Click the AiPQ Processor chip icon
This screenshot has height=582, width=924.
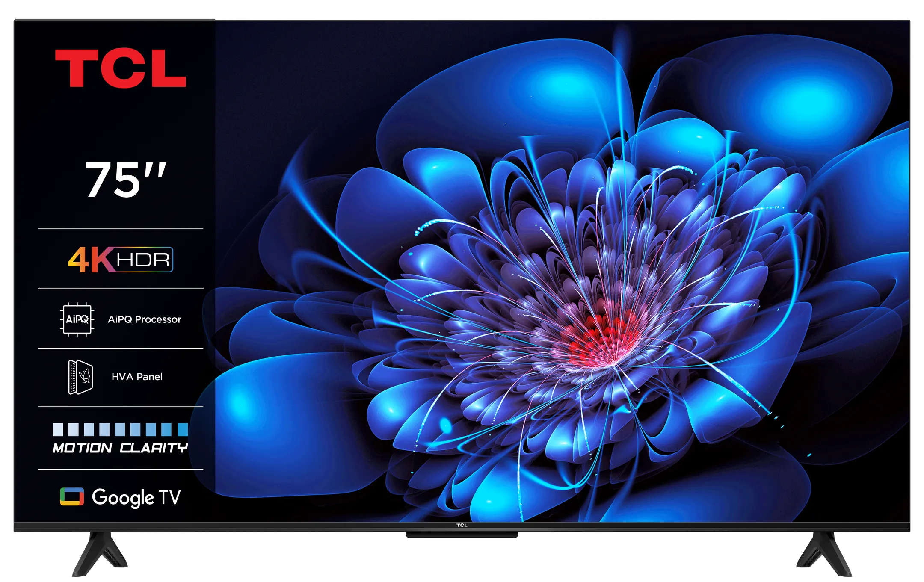click(x=77, y=319)
